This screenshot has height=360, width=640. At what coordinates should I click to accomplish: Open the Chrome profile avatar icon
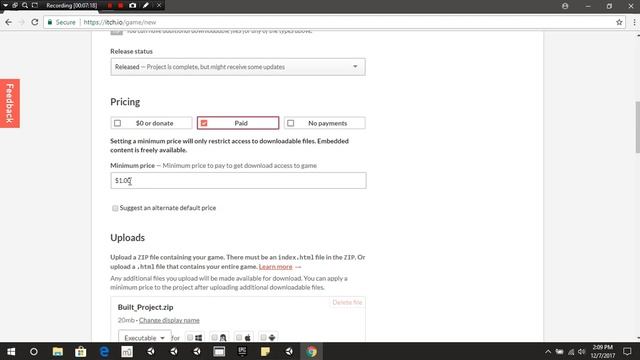pyautogui.click(x=565, y=6)
